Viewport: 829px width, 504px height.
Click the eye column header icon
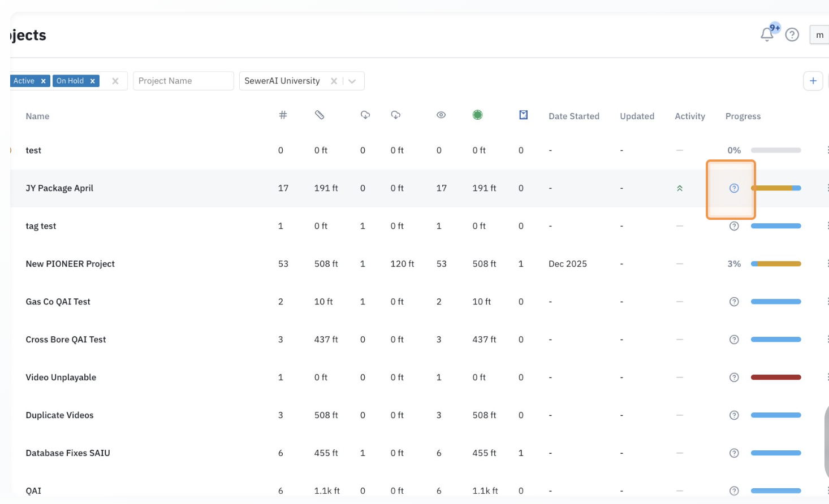pyautogui.click(x=441, y=115)
